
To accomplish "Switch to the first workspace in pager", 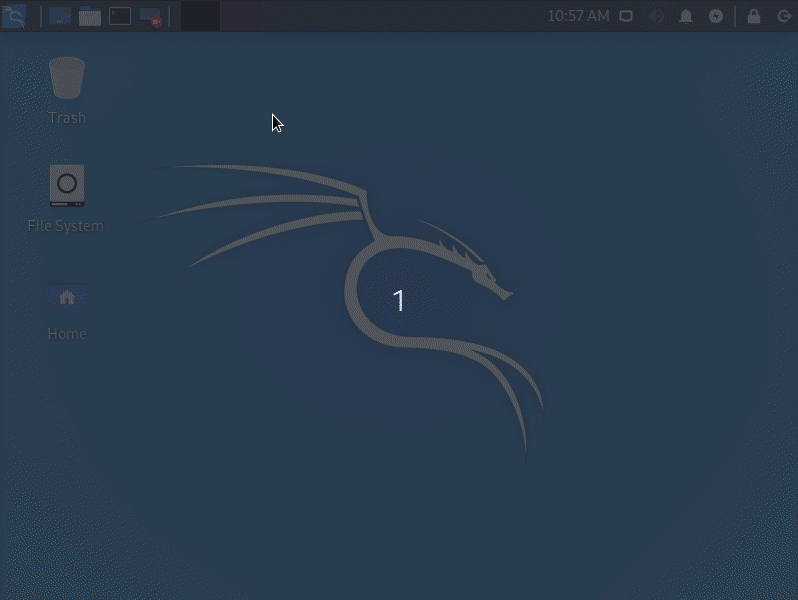I will pyautogui.click(x=200, y=16).
